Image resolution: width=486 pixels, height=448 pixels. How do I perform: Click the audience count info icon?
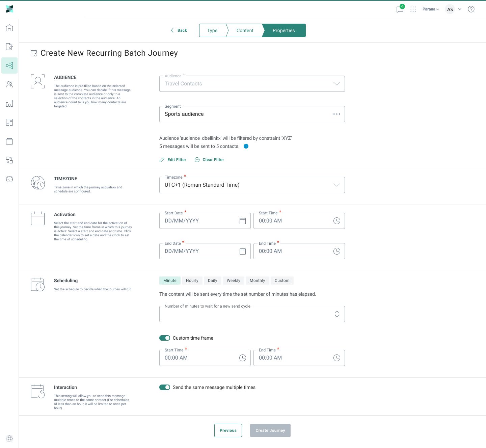tap(246, 146)
